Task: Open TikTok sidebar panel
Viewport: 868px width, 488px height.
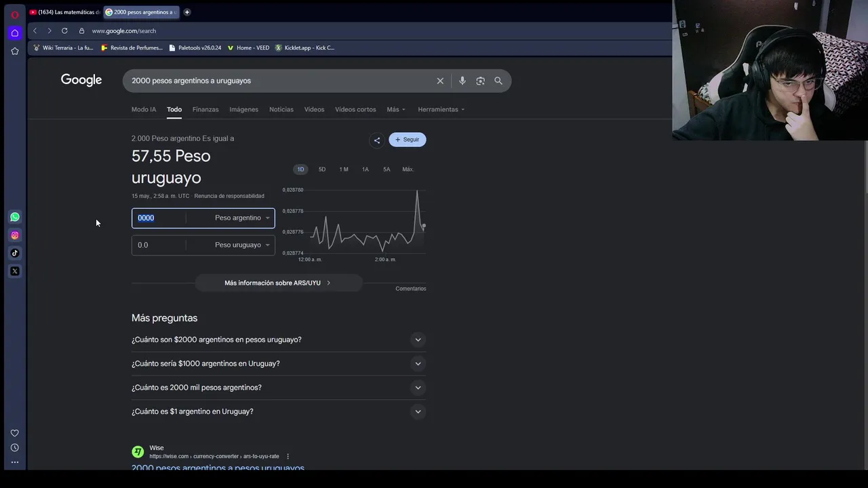Action: [x=15, y=253]
